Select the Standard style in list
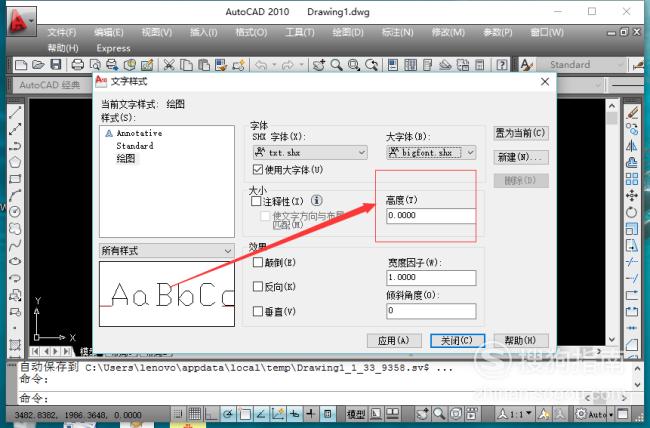 point(135,146)
